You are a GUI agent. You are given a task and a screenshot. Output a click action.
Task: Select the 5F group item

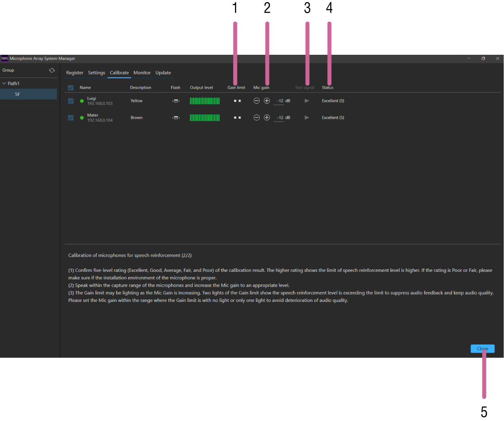pos(18,94)
